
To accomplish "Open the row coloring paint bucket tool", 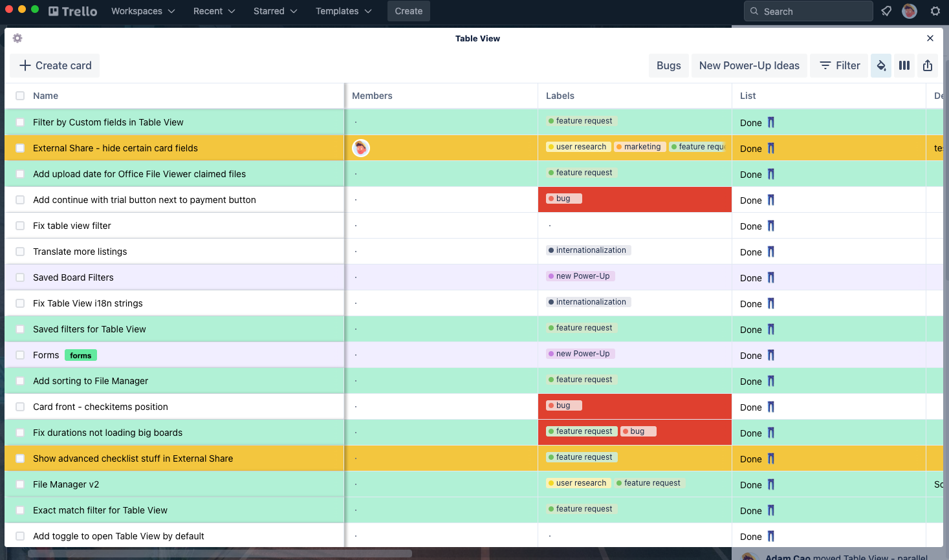I will (881, 65).
